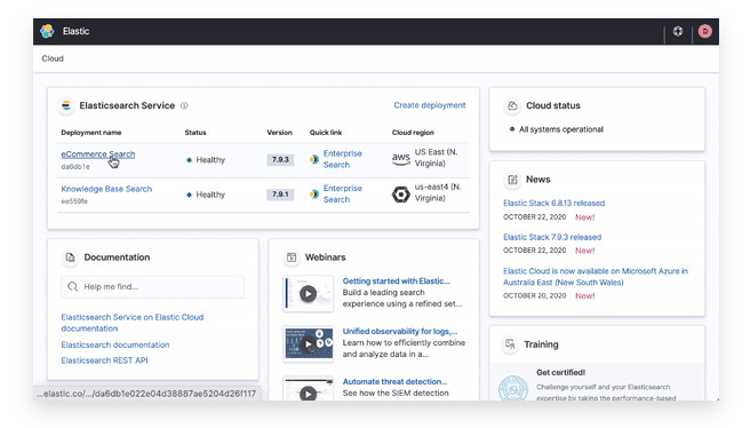This screenshot has height=428, width=750.
Task: Open Elasticsearch documentation link
Action: click(115, 345)
